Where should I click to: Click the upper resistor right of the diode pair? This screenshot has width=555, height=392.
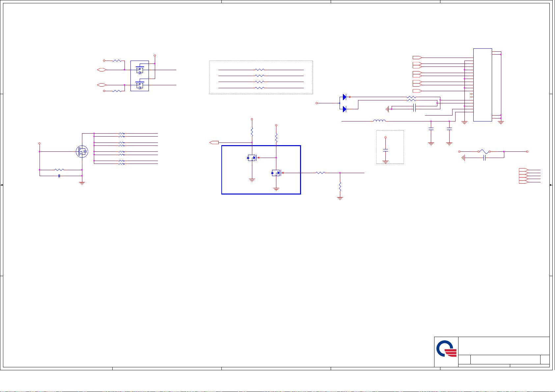point(411,97)
